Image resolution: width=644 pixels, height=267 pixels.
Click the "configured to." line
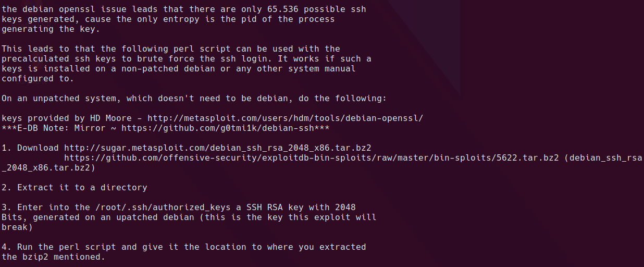click(x=38, y=79)
